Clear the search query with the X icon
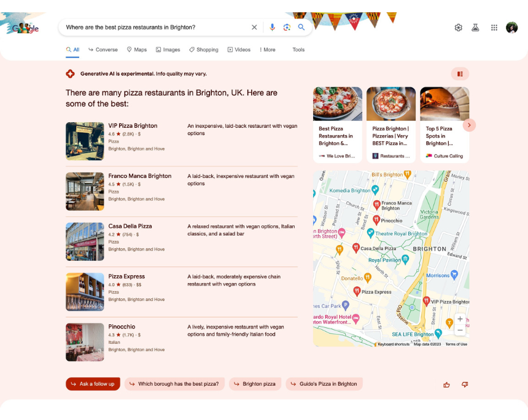The width and height of the screenshot is (528, 420). tap(254, 27)
